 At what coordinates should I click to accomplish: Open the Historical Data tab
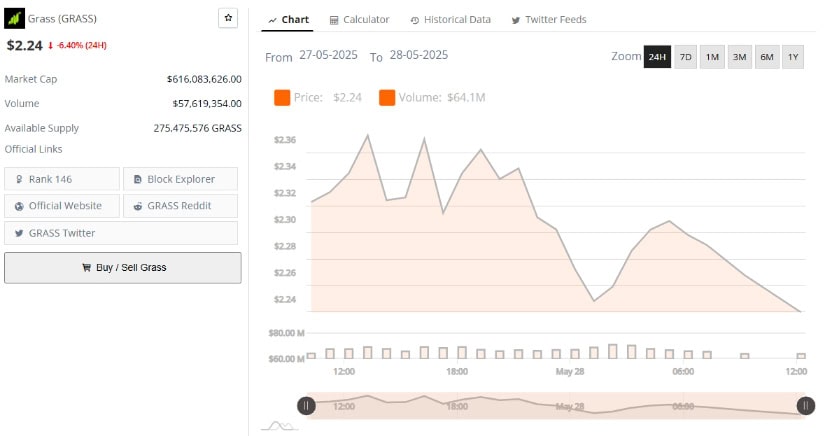pos(450,20)
